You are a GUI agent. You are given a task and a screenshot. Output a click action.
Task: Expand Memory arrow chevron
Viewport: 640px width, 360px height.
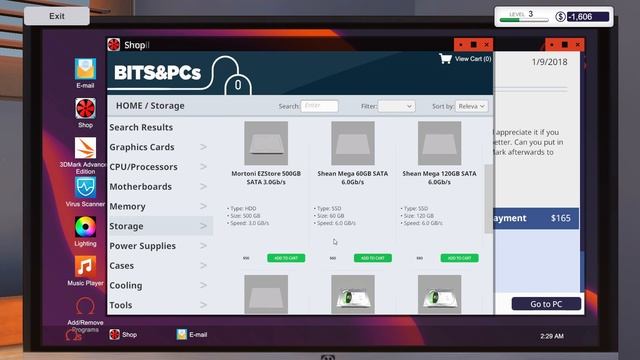[x=203, y=206]
